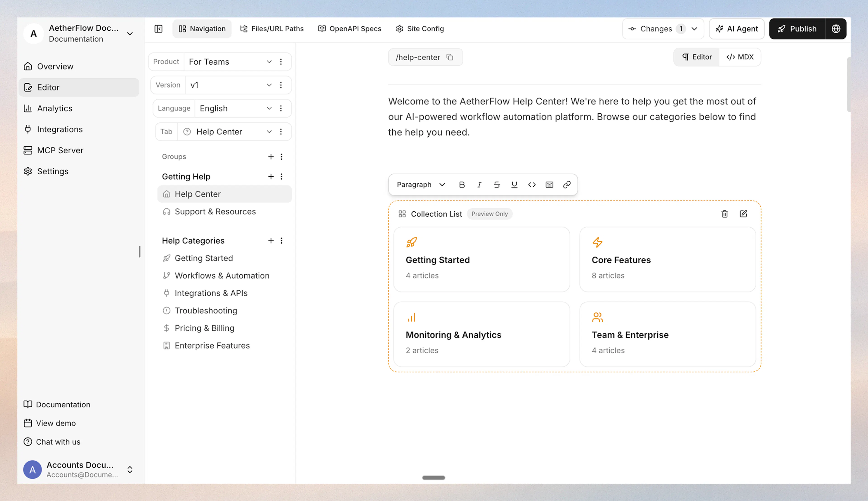Copy the /help-center path

(450, 57)
